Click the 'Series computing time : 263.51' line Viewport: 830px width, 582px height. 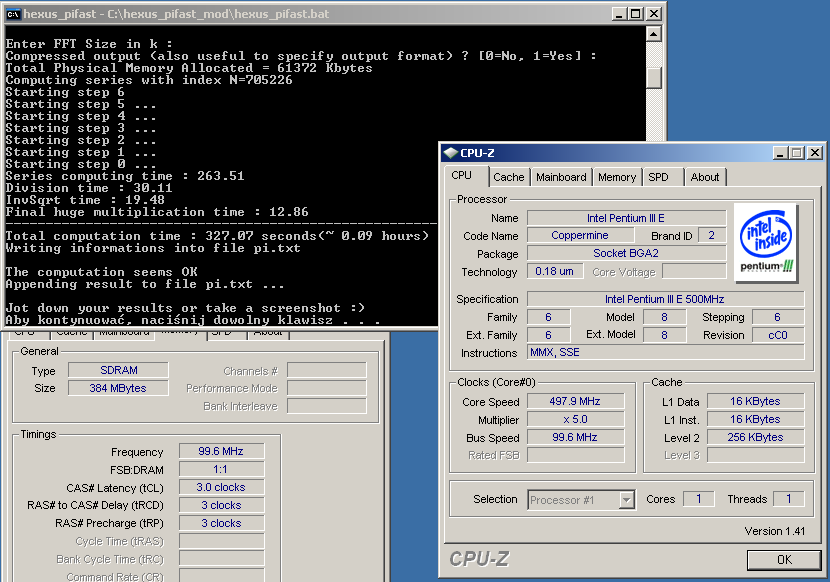pyautogui.click(x=125, y=176)
